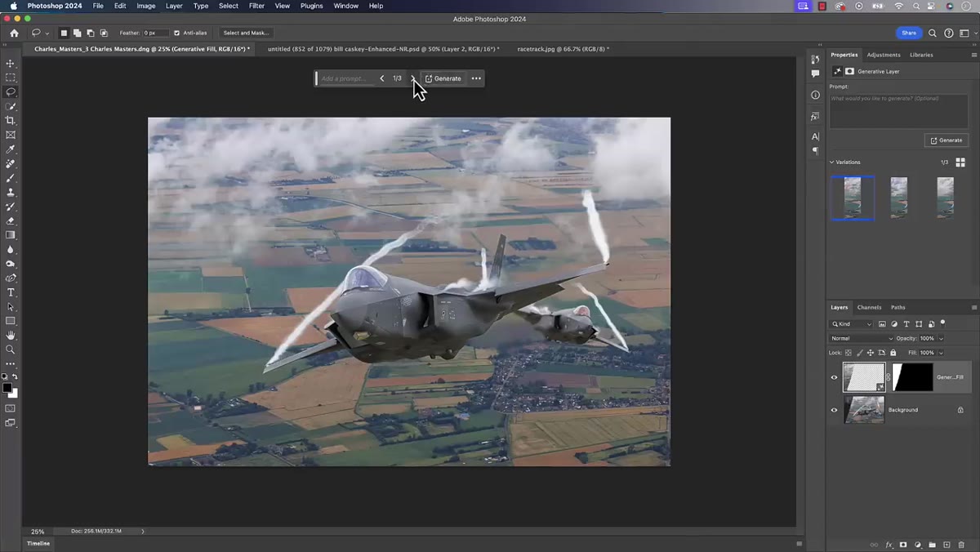
Task: Select the Zoom tool in toolbar
Action: [x=11, y=349]
